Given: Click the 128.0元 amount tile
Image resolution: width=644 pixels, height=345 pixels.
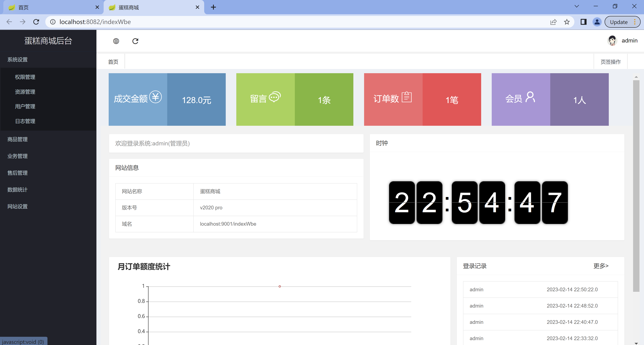Looking at the screenshot, I should point(197,99).
